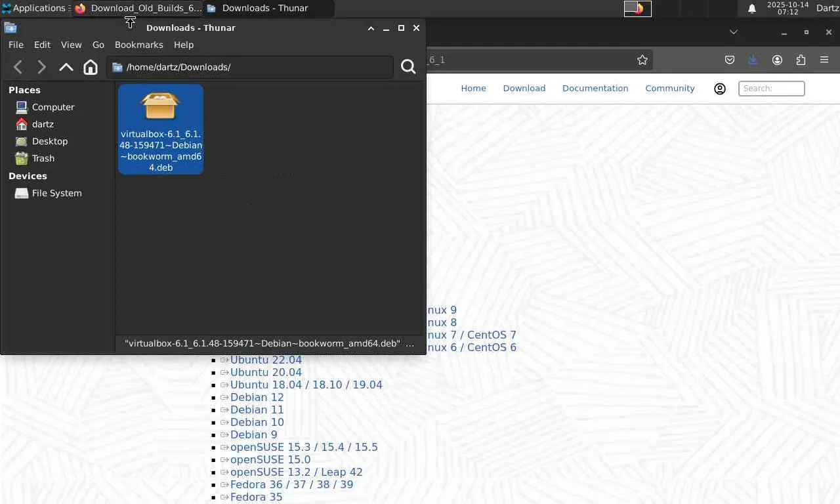Open the File menu in Thunar

[x=16, y=45]
